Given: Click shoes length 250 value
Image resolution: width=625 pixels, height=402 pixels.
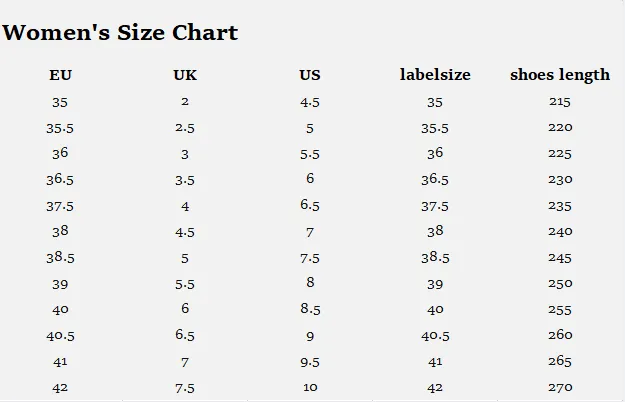Looking at the screenshot, I should coord(560,283).
